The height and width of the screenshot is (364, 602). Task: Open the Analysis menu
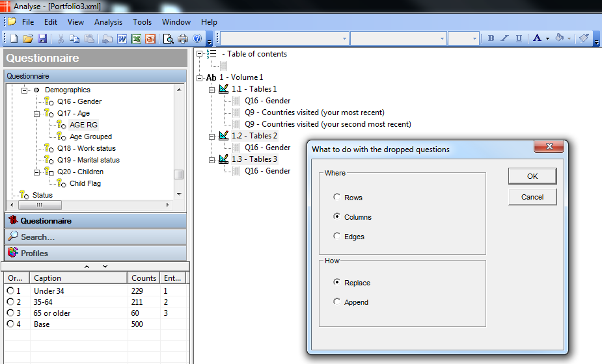click(x=108, y=22)
